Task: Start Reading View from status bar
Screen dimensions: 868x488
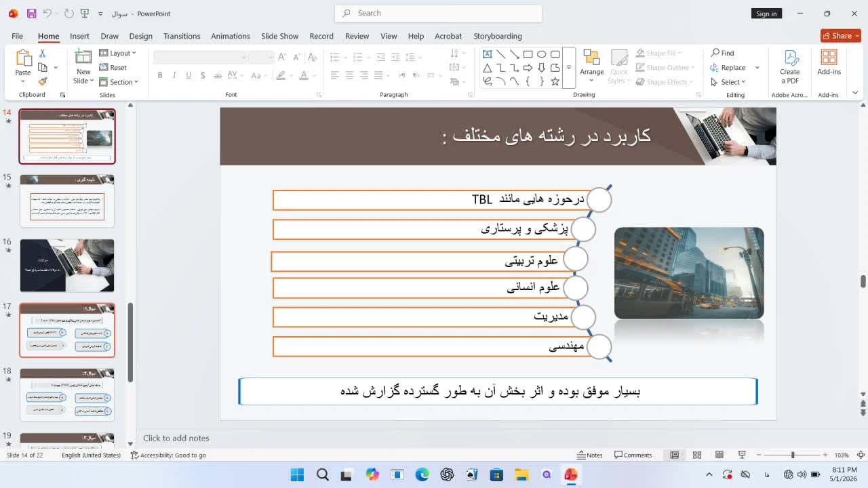Action: [719, 455]
